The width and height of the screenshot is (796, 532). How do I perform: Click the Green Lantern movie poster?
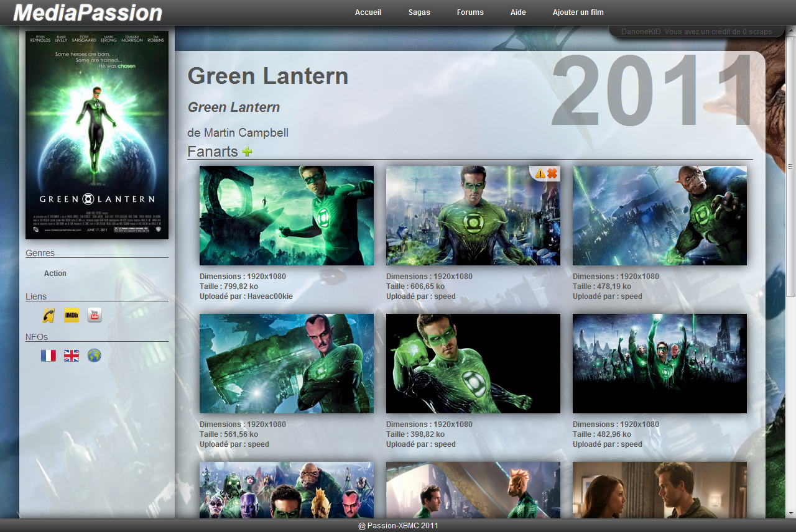[97, 135]
